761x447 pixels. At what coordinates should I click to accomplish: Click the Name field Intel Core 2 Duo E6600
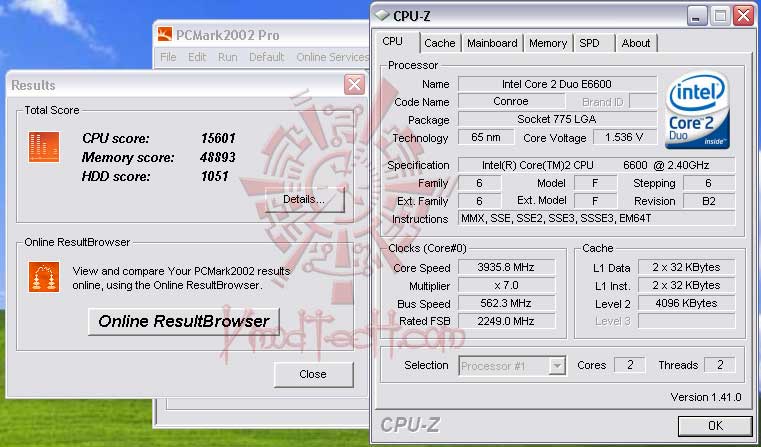tap(557, 84)
